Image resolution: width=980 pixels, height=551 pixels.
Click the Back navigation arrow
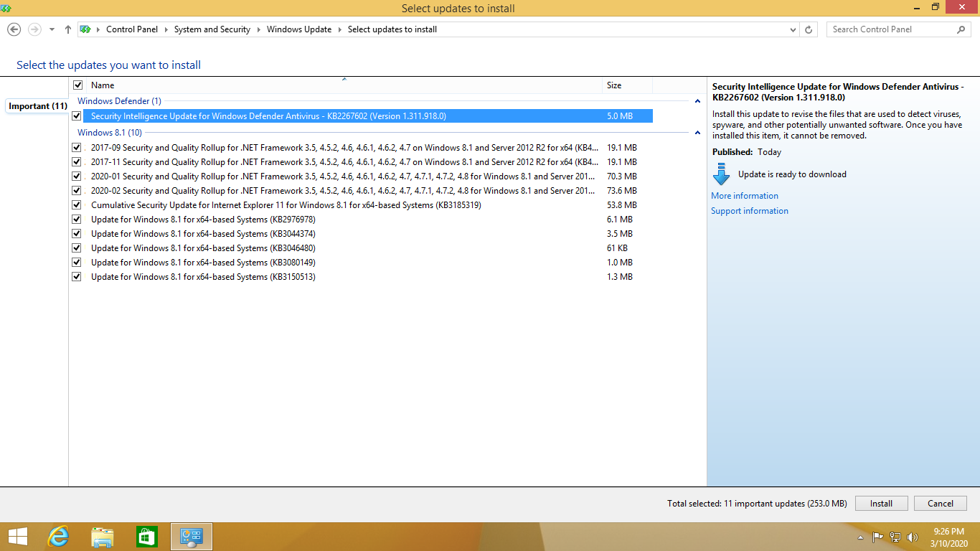click(14, 29)
